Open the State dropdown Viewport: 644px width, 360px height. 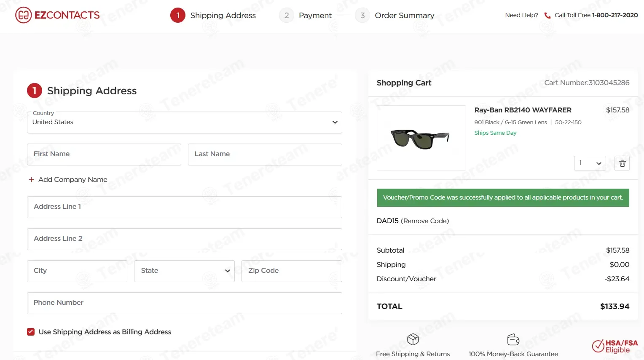click(184, 271)
